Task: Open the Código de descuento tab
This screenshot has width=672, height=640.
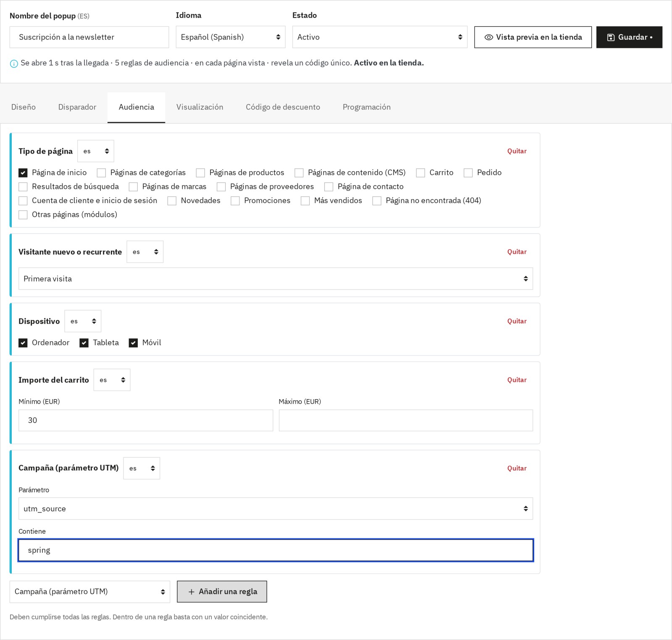Action: click(283, 107)
